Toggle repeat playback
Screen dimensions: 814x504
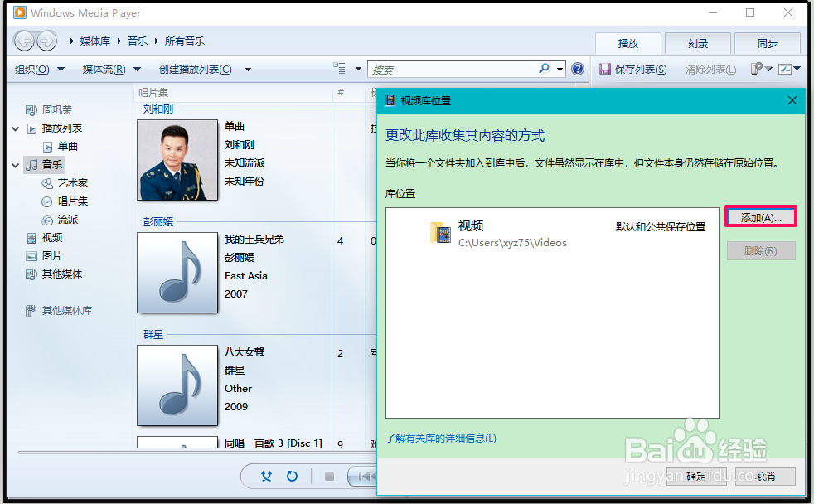coord(293,476)
